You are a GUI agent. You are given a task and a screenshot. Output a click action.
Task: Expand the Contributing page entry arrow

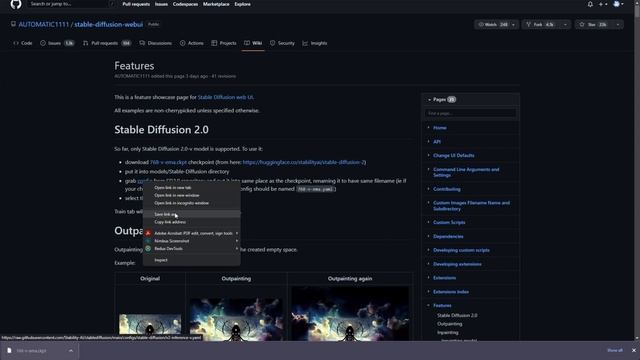[428, 189]
